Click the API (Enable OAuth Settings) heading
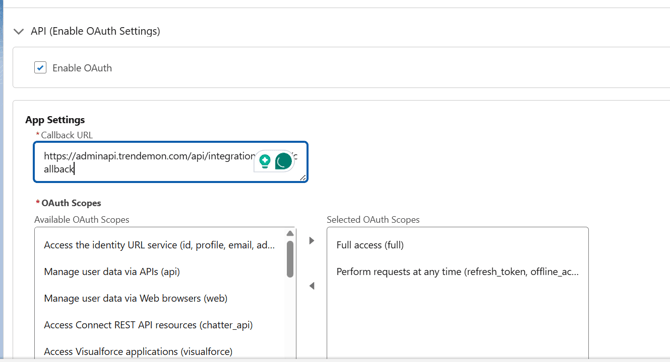670x362 pixels. coord(95,31)
